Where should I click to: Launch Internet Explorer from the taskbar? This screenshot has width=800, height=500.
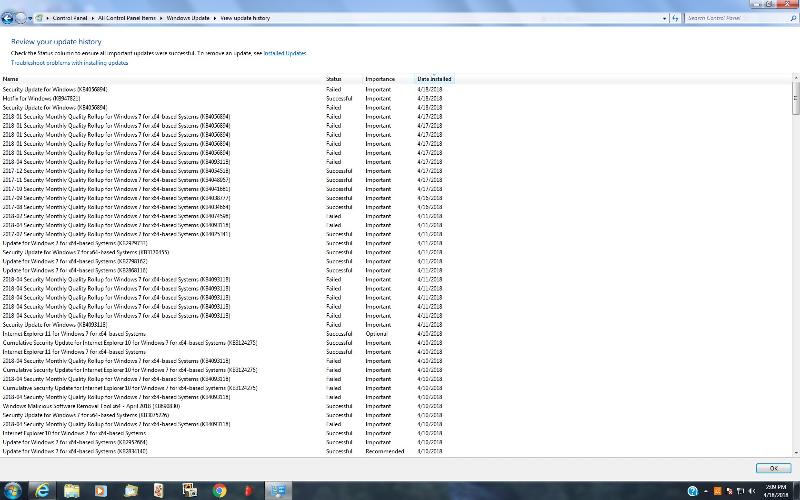coord(42,491)
